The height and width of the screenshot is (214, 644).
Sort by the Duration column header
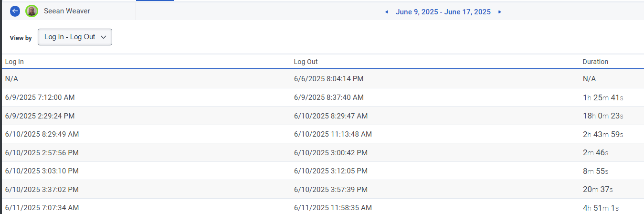[x=595, y=62]
